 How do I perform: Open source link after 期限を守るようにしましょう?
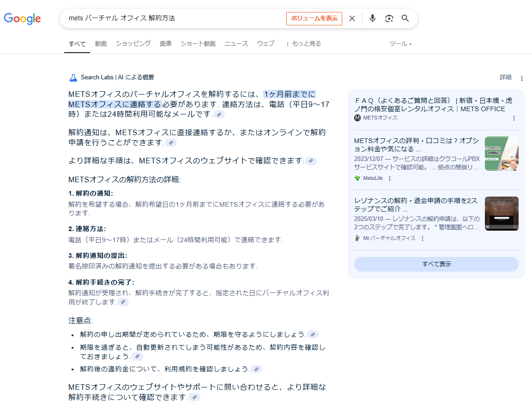click(313, 334)
